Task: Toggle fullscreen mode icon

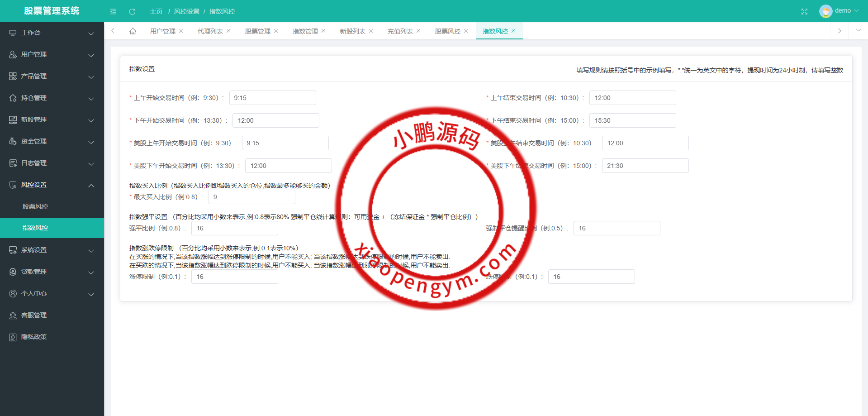Action: pyautogui.click(x=804, y=11)
